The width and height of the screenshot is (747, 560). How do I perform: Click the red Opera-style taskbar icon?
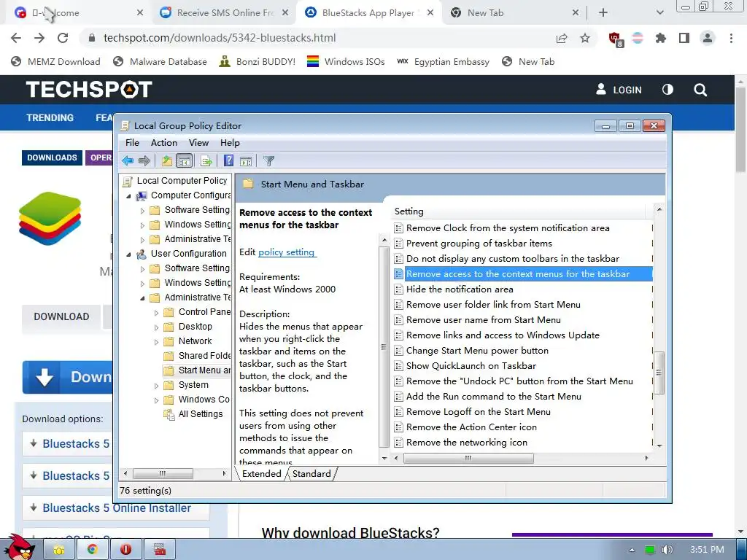click(x=125, y=550)
